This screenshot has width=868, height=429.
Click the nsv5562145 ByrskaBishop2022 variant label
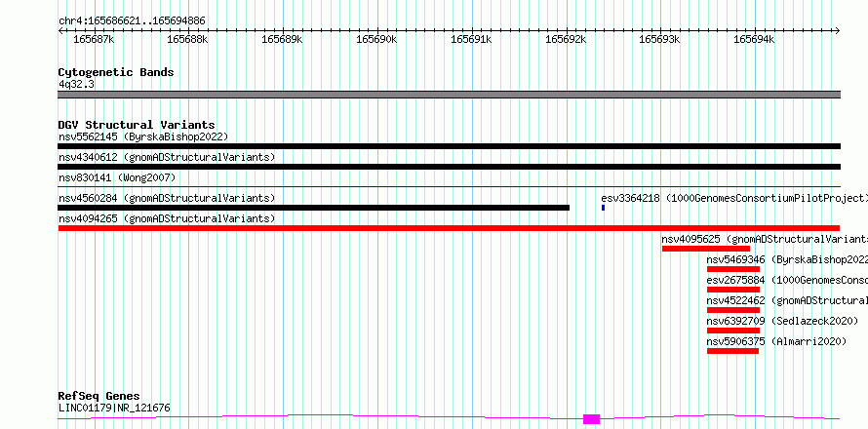143,136
